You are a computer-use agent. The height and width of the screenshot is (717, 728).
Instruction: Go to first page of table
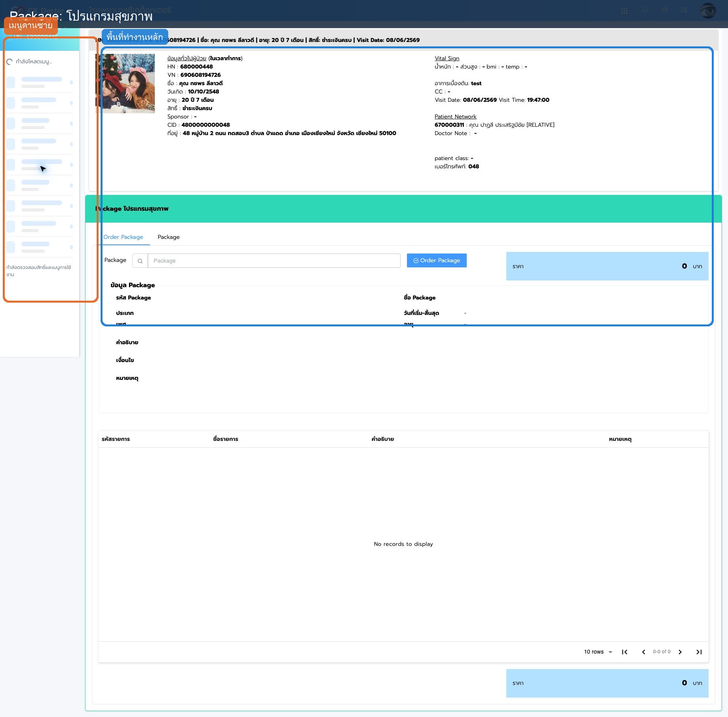tap(625, 652)
